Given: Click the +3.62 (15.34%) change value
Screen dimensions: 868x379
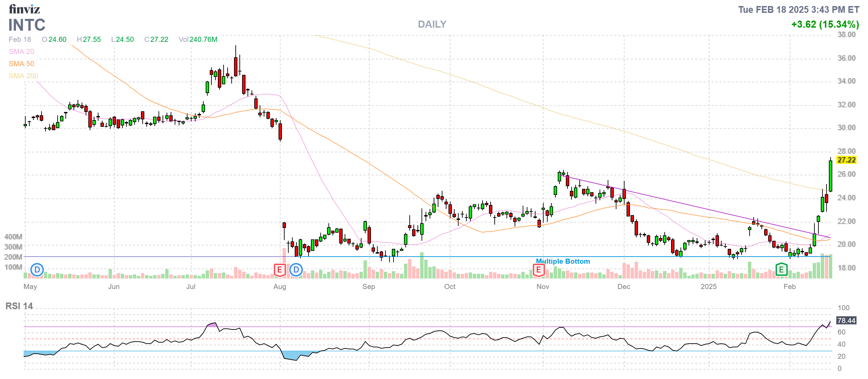Looking at the screenshot, I should pyautogui.click(x=825, y=24).
